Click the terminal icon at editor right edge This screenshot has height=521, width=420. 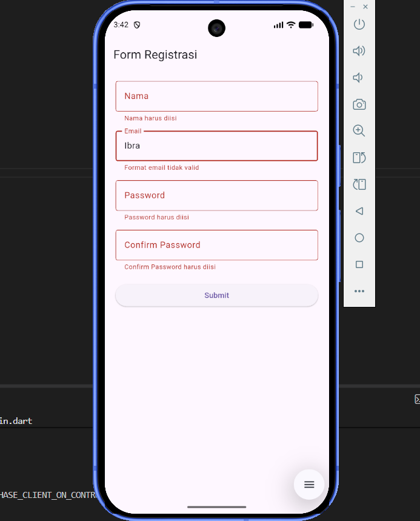[418, 399]
